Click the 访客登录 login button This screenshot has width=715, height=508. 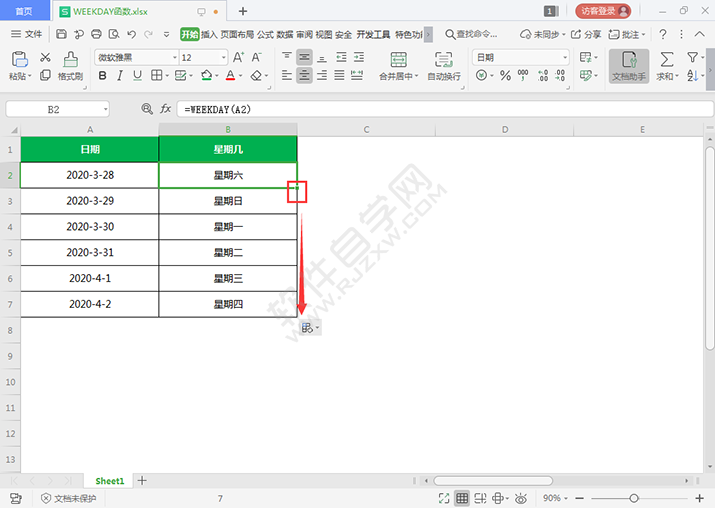603,11
